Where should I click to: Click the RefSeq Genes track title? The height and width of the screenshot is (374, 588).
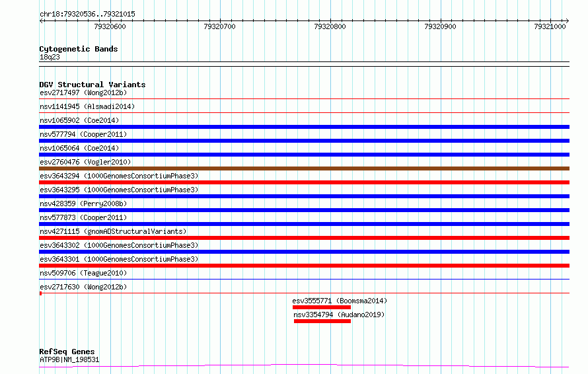(x=67, y=352)
